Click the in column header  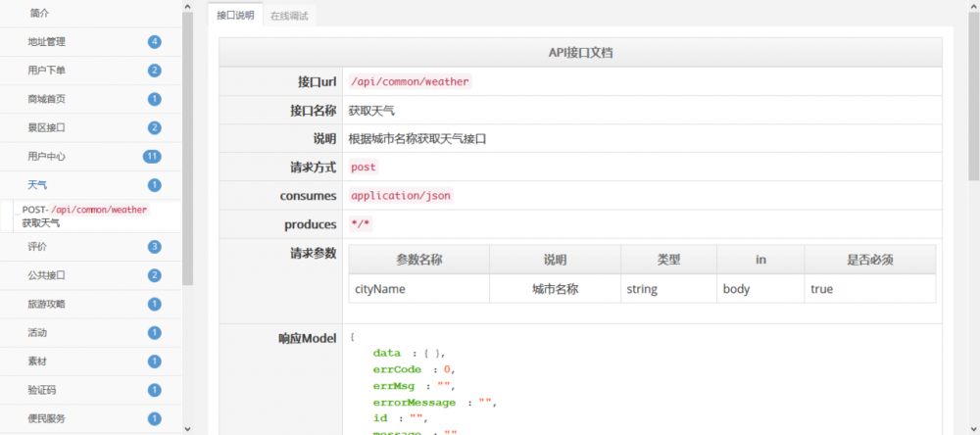(x=760, y=260)
